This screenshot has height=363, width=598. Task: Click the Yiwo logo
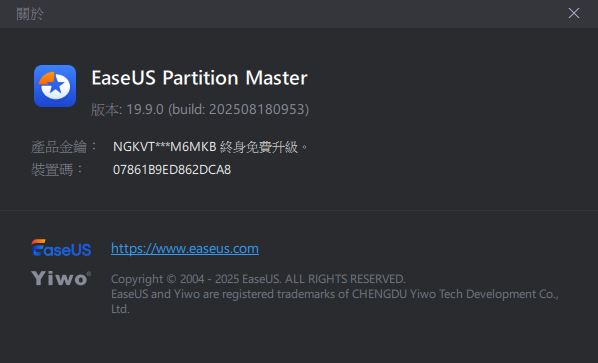61,278
